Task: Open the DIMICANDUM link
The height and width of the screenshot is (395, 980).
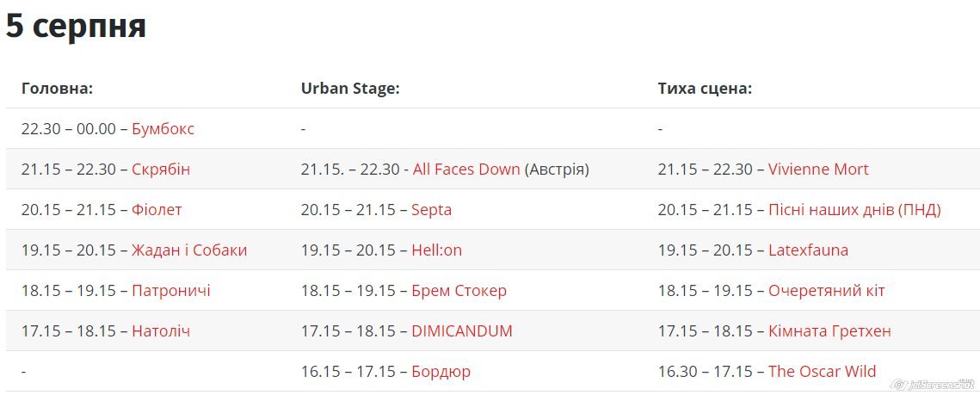Action: 461,331
